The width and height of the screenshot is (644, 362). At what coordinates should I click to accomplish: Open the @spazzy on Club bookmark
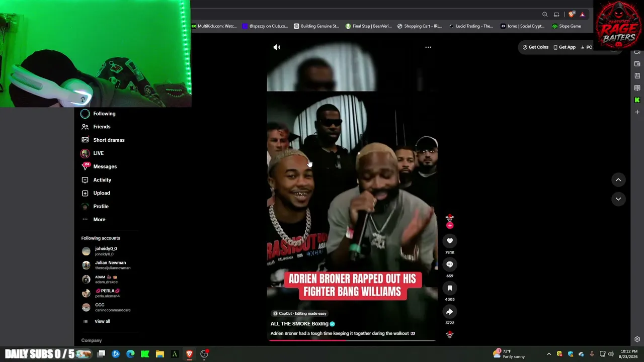[x=265, y=26]
